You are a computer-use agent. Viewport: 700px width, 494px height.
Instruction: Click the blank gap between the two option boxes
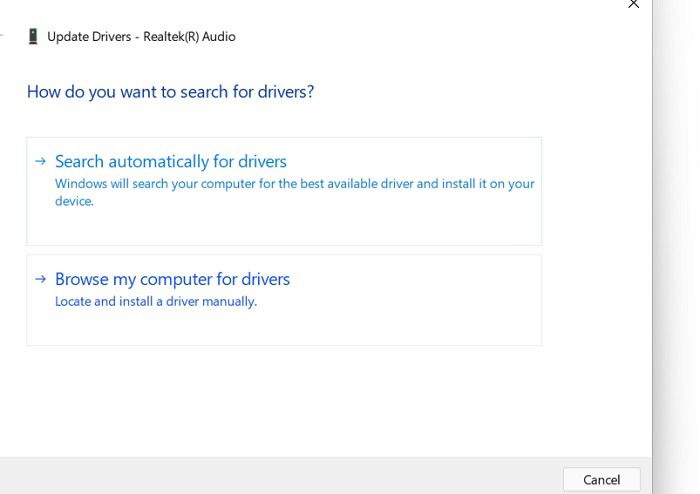pyautogui.click(x=284, y=250)
